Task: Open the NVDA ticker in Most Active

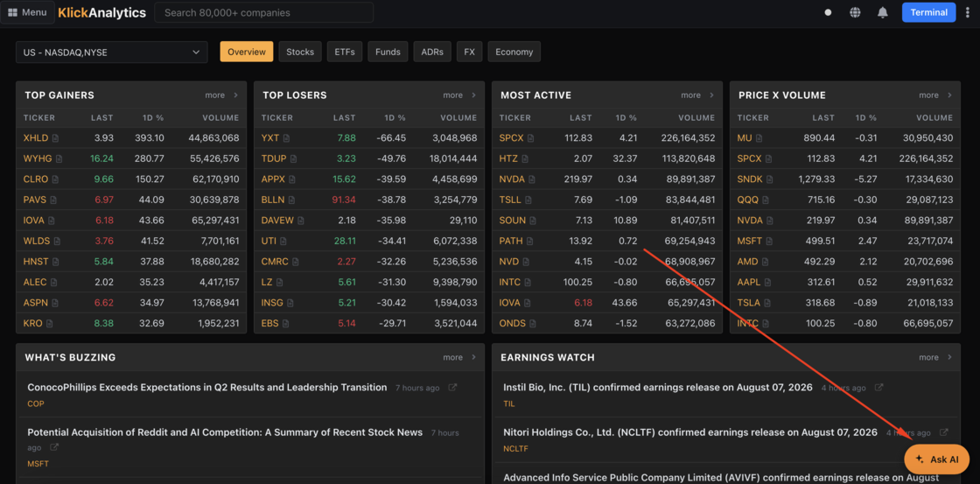Action: pos(512,179)
